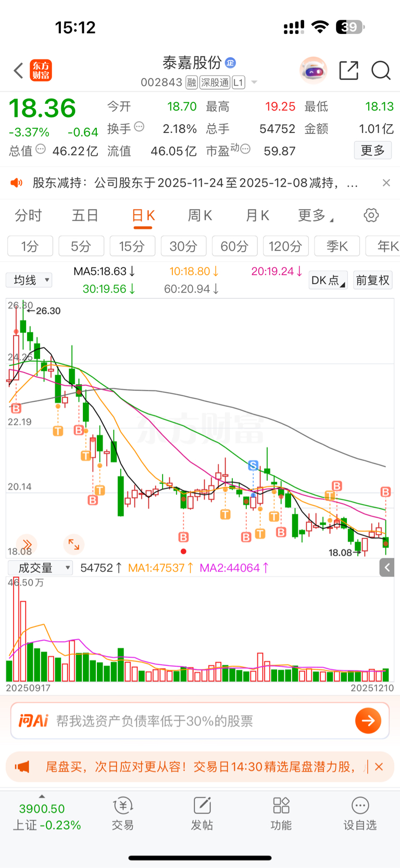Select the 120分 interval

coord(285,246)
